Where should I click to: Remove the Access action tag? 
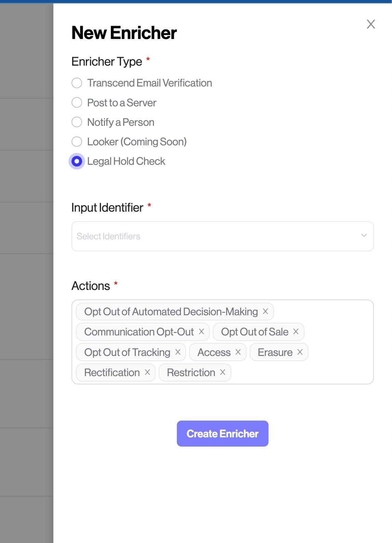[x=238, y=352]
